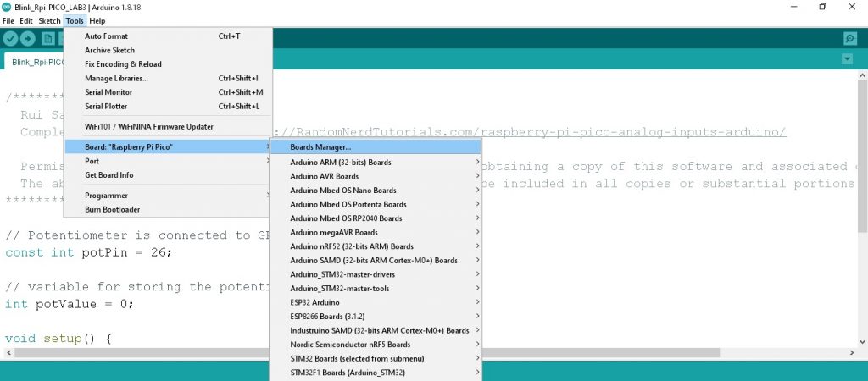Expand Arduino nRF52 (32-bits ARM) Boards
Viewport: 868px width, 381px height.
tap(376, 246)
